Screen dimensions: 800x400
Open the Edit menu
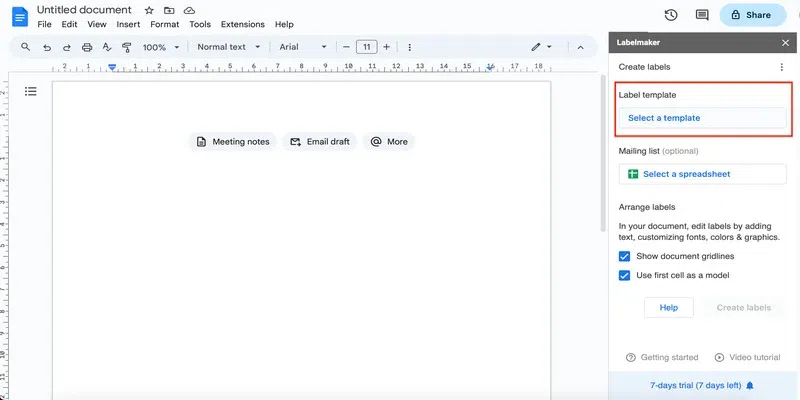(x=69, y=24)
